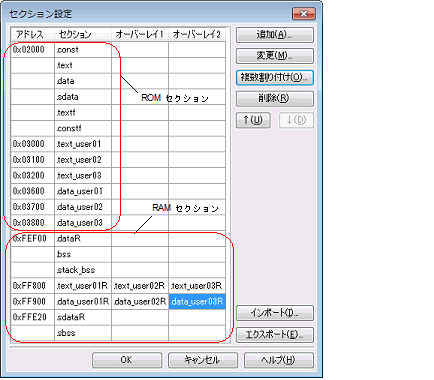This screenshot has height=380, width=434.
Task: Click the 複数割り付け(O) button
Action: pos(275,77)
